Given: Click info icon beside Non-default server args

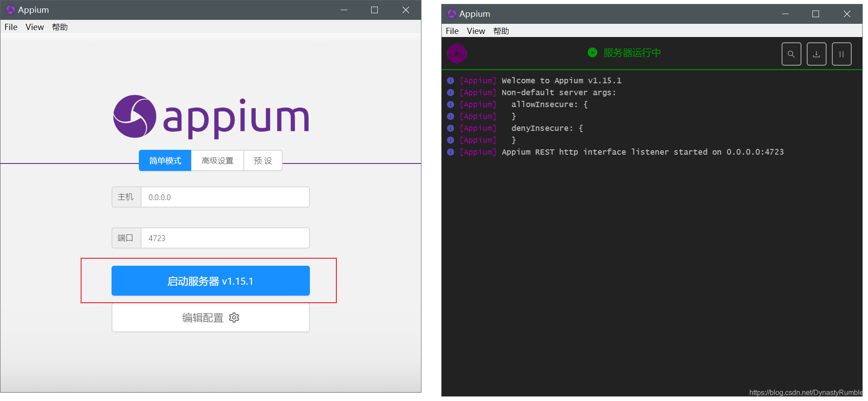Looking at the screenshot, I should [x=451, y=93].
